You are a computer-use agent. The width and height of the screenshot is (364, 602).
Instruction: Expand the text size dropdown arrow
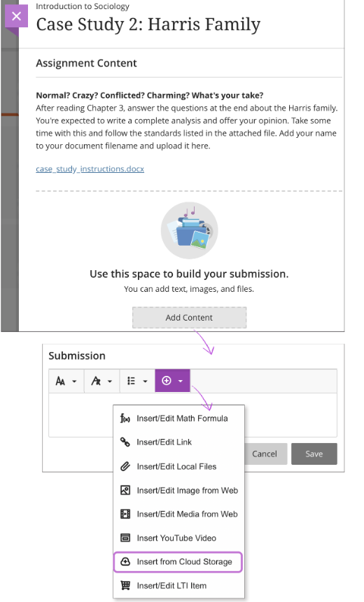(x=74, y=381)
